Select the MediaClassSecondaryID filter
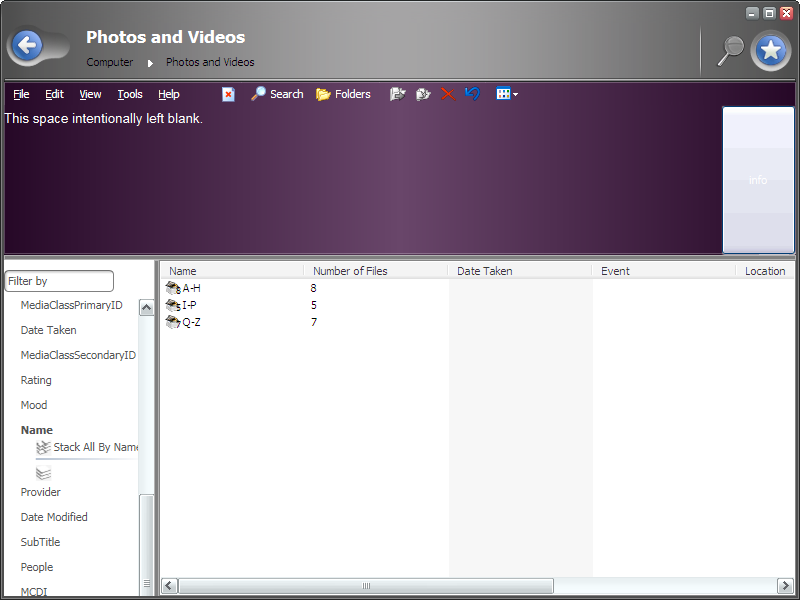The width and height of the screenshot is (800, 600). pos(78,355)
